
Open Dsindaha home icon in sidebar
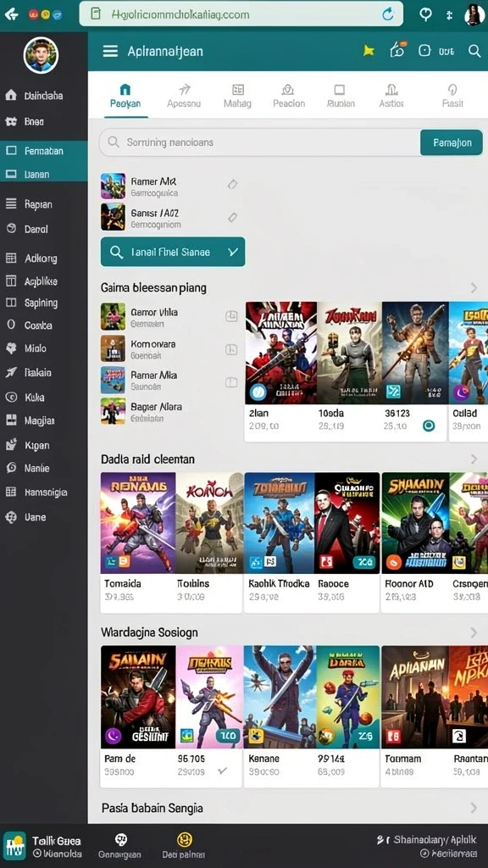pos(11,95)
